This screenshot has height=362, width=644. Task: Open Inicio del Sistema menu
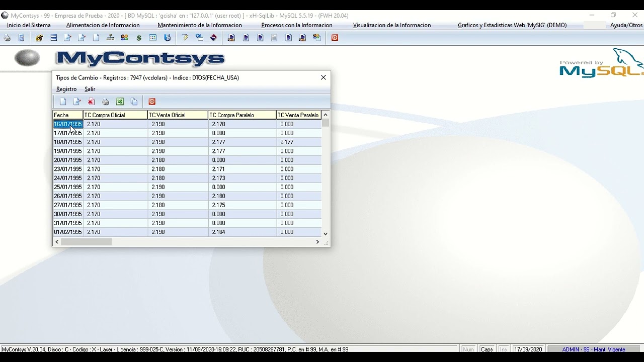29,25
